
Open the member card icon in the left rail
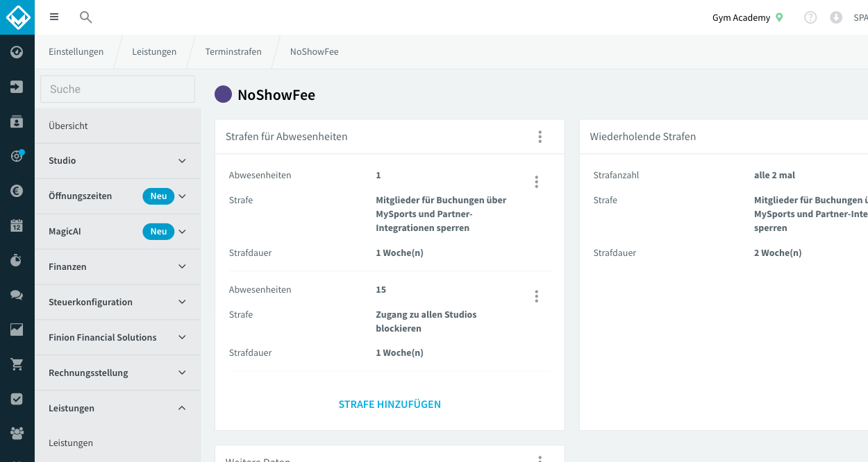(17, 121)
